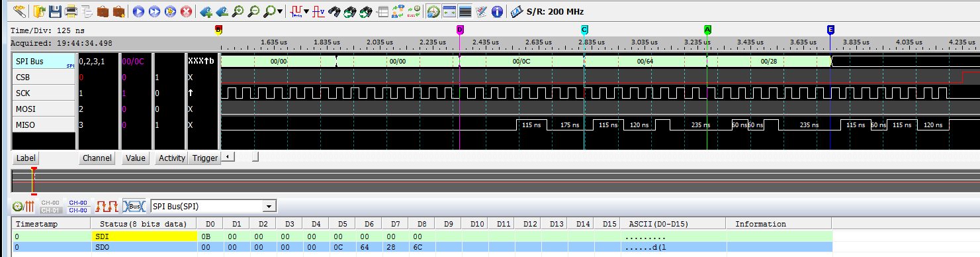Click the list table toolbar icon
This screenshot has width=980, height=257.
point(382,11)
